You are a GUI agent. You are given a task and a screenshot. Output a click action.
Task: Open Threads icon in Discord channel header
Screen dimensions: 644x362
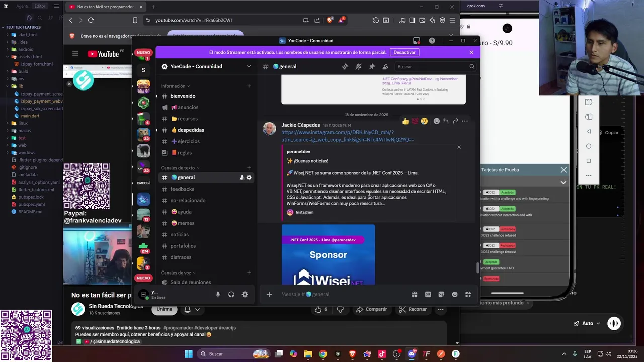pos(345,66)
